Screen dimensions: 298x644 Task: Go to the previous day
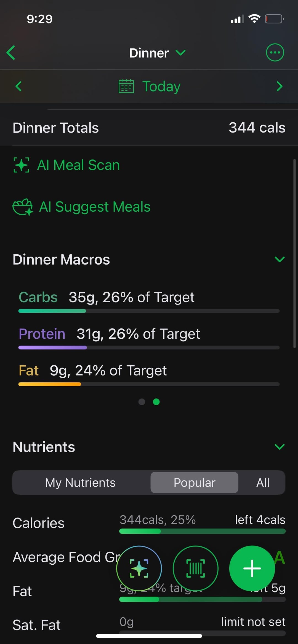coord(18,86)
